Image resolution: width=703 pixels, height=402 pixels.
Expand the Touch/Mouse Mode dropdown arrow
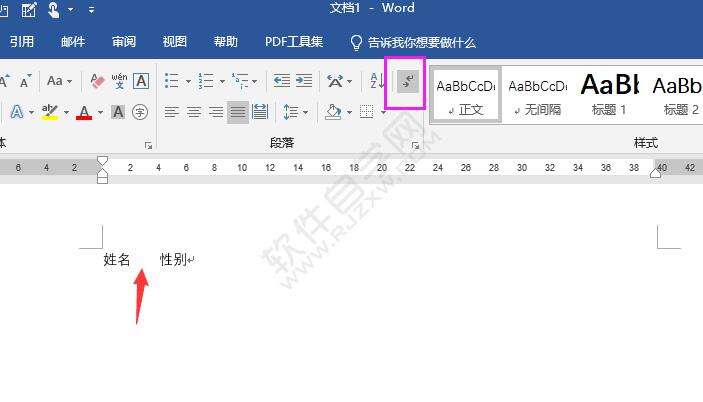click(70, 9)
